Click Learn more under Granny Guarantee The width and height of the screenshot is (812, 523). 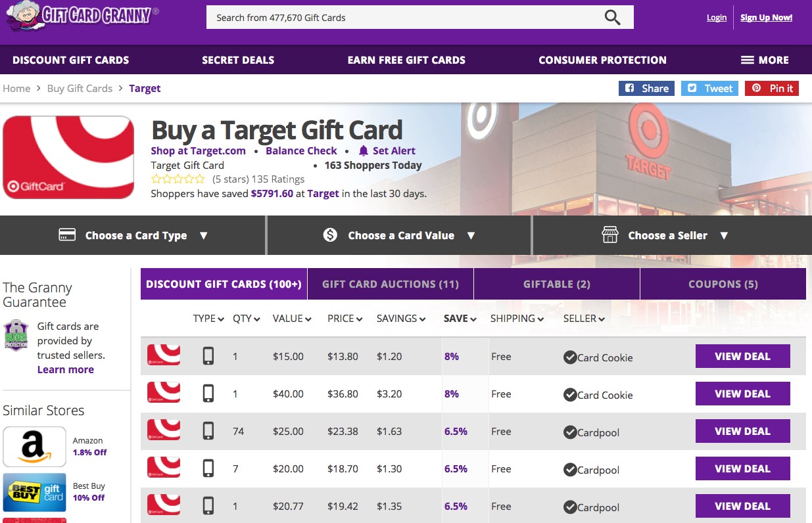66,369
